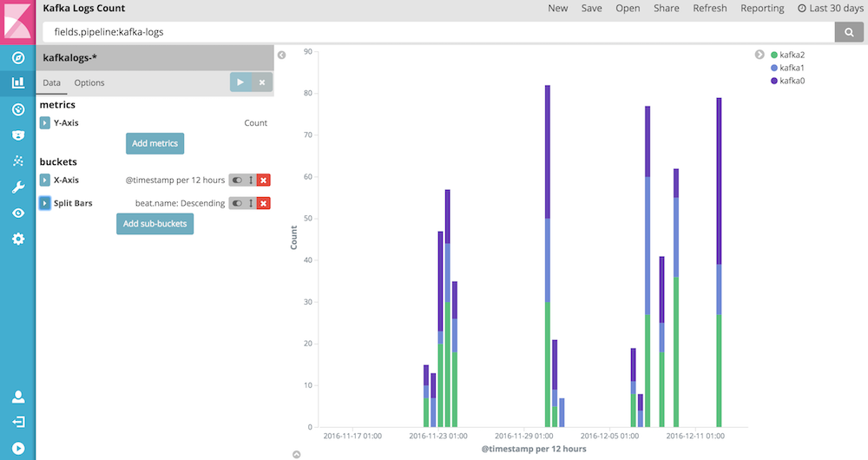Click the Add sub-buckets button
The width and height of the screenshot is (868, 460).
155,224
